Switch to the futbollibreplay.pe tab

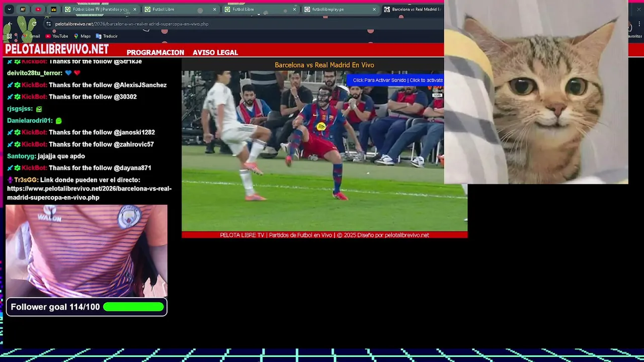340,10
